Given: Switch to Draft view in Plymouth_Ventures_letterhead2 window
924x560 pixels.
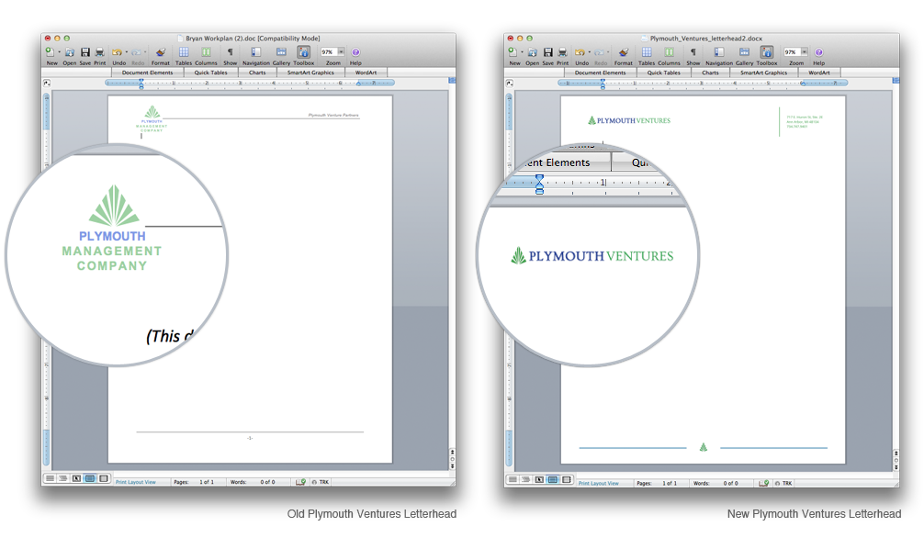Looking at the screenshot, I should (513, 480).
